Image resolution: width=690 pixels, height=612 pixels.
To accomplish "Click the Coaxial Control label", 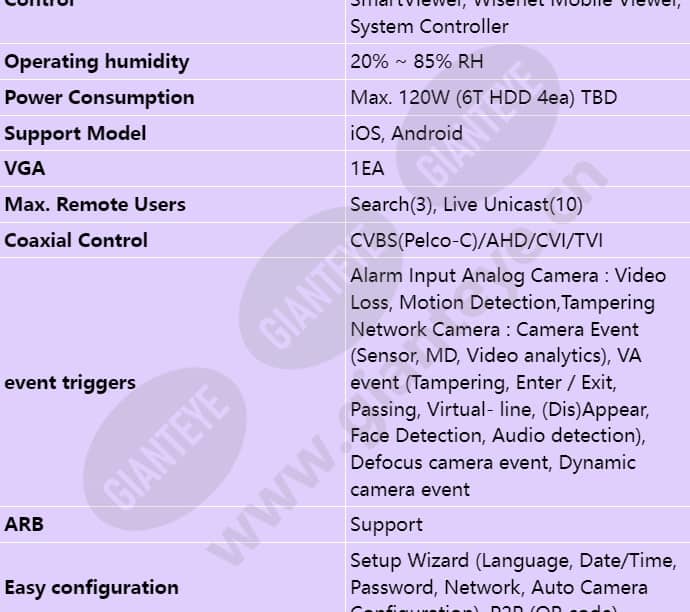I will (76, 241).
